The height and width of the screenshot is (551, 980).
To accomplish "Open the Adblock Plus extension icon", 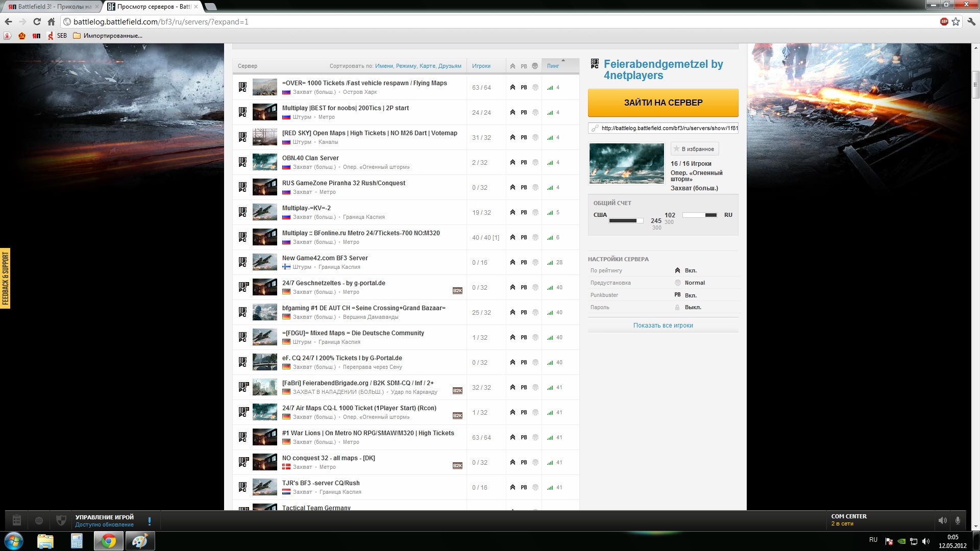I will 944,21.
